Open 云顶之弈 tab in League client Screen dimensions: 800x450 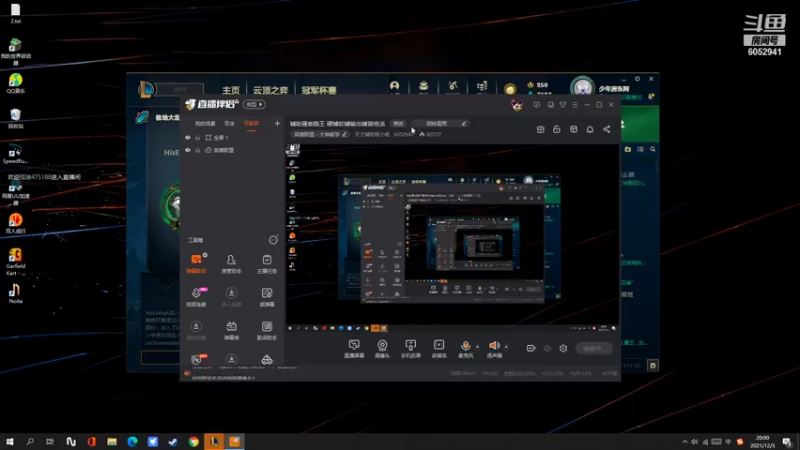(x=270, y=90)
